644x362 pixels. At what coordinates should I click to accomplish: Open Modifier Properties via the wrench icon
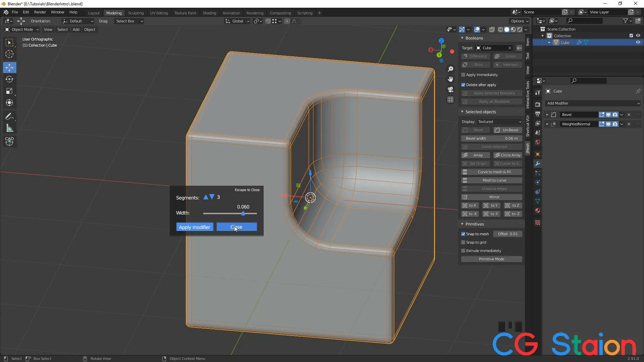point(538,164)
